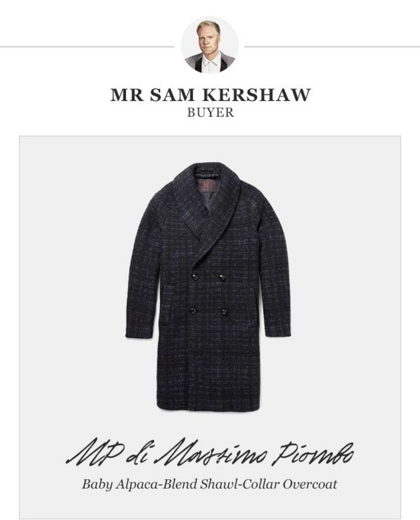Image resolution: width=420 pixels, height=520 pixels.
Task: Click the bottom hem of the overcoat
Action: [208, 407]
